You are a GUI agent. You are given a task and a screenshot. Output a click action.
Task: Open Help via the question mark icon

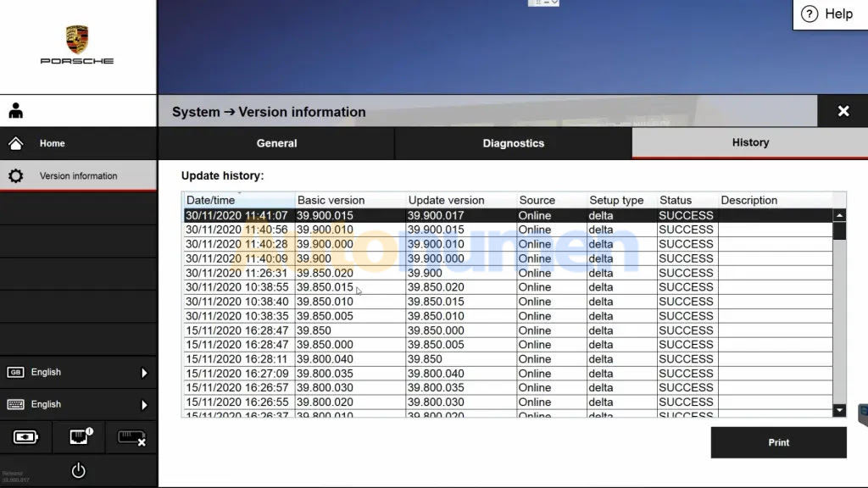pos(810,14)
